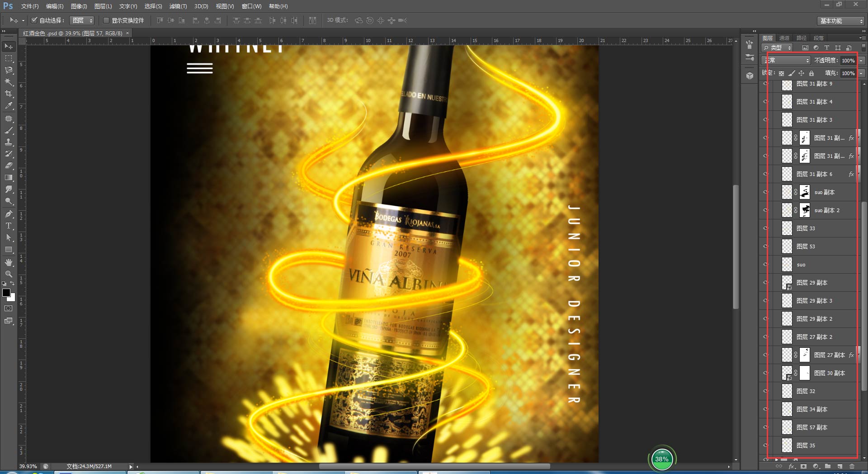
Task: Hide layer 图层 31 副本 4
Action: pyautogui.click(x=766, y=102)
